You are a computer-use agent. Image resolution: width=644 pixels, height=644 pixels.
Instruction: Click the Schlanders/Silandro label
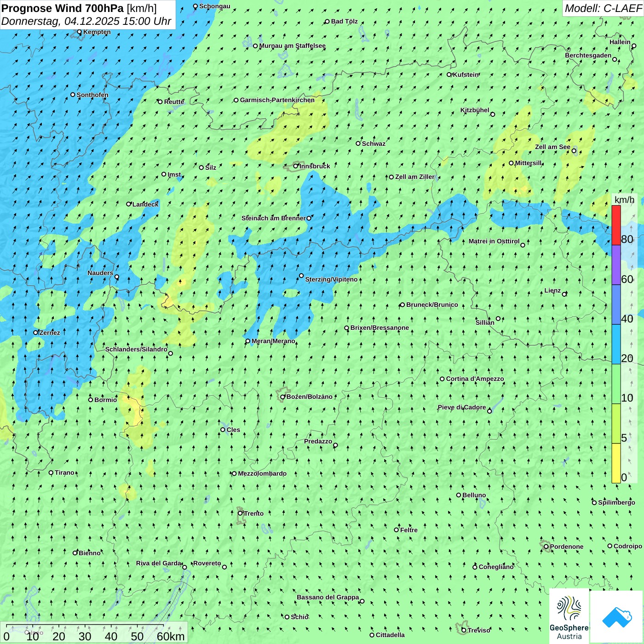(x=136, y=349)
